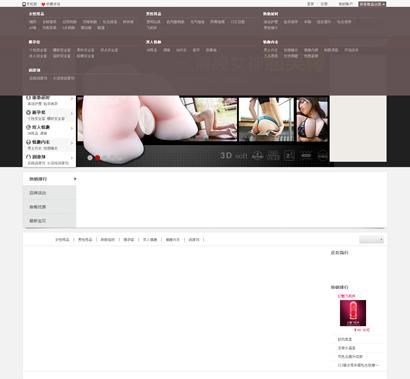The height and width of the screenshot is (379, 410).
Task: Expand the 热销排行 tab arrow
Action: 75,179
